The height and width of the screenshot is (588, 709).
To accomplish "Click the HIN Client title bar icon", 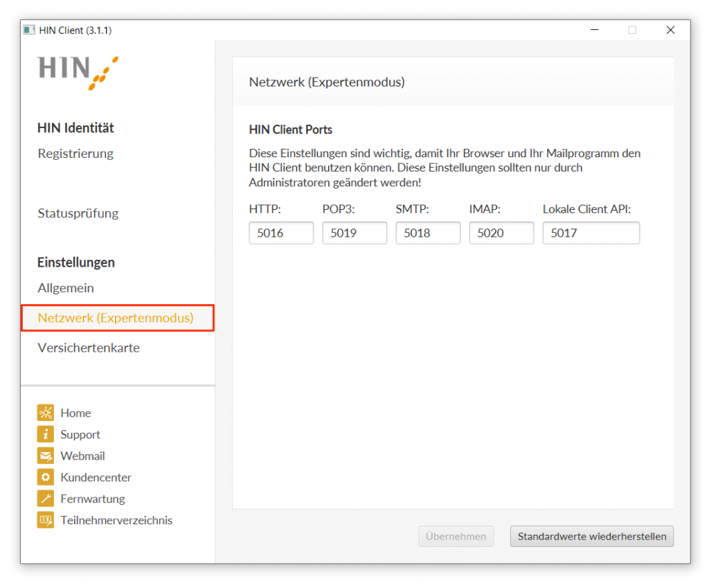I will coord(29,30).
